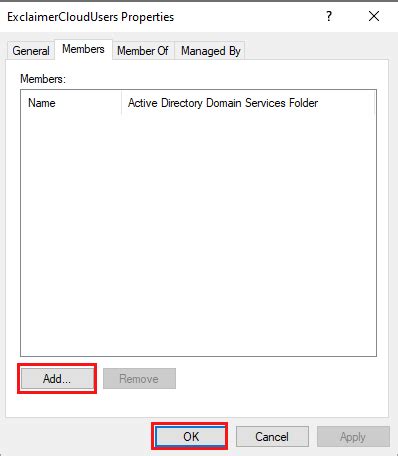Click the question mark help icon

329,16
